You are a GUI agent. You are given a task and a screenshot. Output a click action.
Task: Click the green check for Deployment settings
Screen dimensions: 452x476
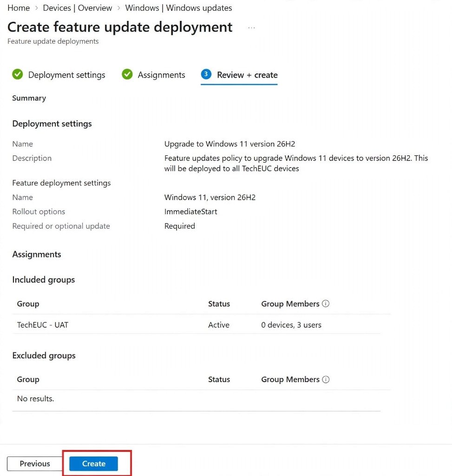point(18,74)
